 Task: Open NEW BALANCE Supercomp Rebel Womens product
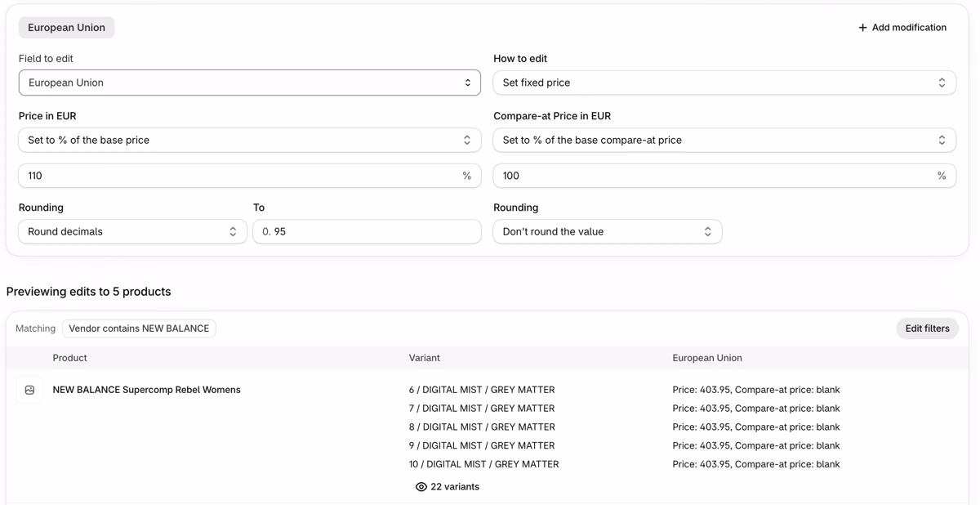click(147, 390)
